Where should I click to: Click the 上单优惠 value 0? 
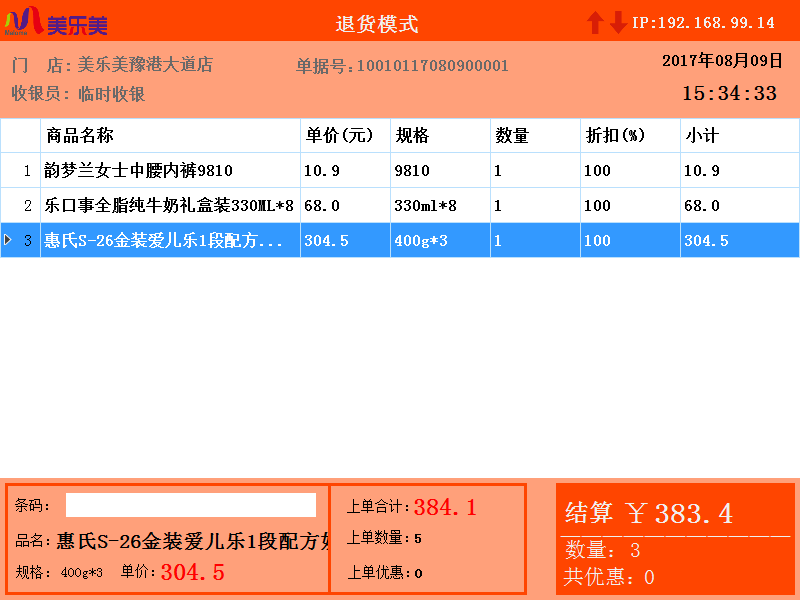click(418, 573)
